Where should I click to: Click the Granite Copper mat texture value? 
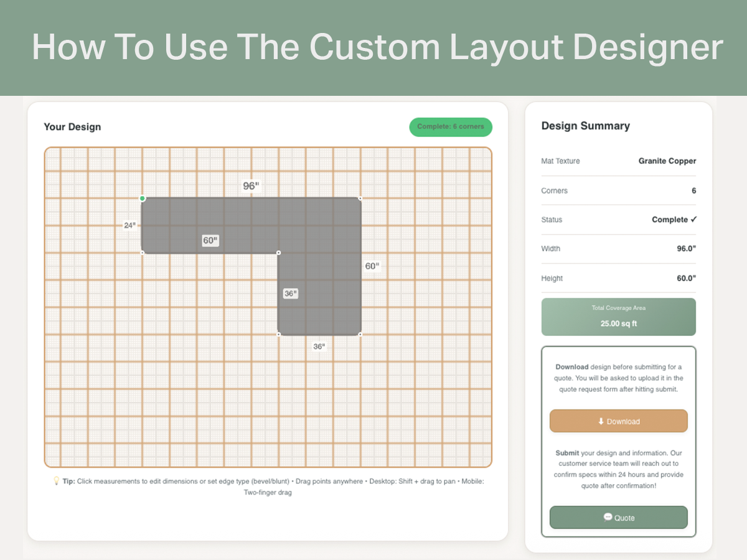[667, 161]
